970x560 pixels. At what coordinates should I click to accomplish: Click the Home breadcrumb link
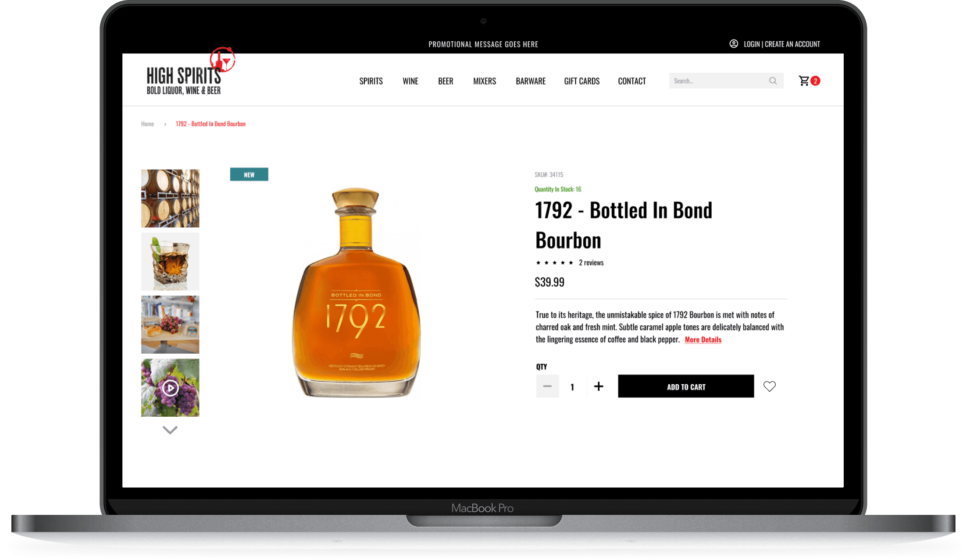[x=147, y=124]
